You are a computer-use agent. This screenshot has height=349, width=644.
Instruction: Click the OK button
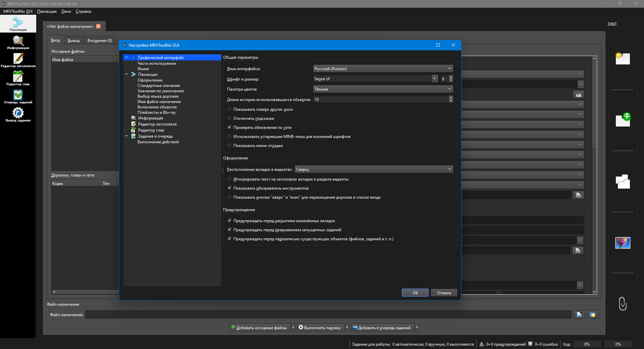pyautogui.click(x=415, y=293)
